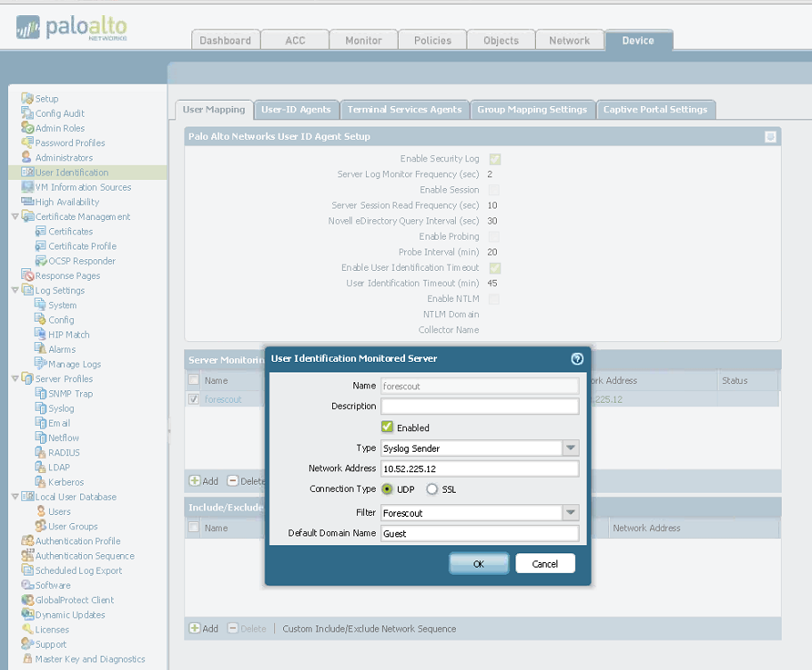Screen dimensions: 812x670
Task: Collapse the Server Profiles tree node
Action: point(15,379)
